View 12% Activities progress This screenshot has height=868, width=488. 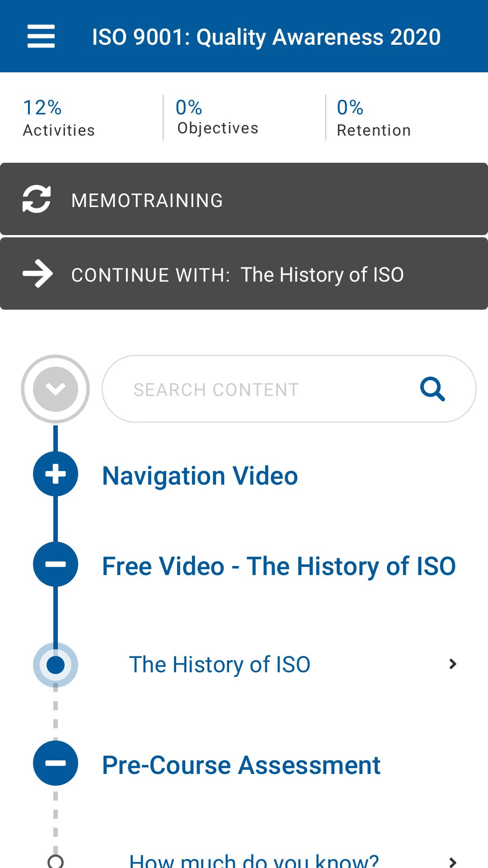59,118
